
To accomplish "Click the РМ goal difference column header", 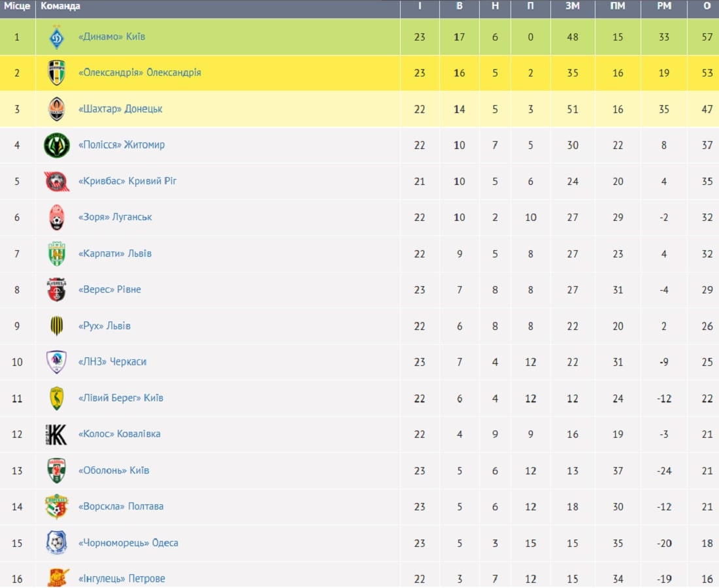I will [x=664, y=6].
